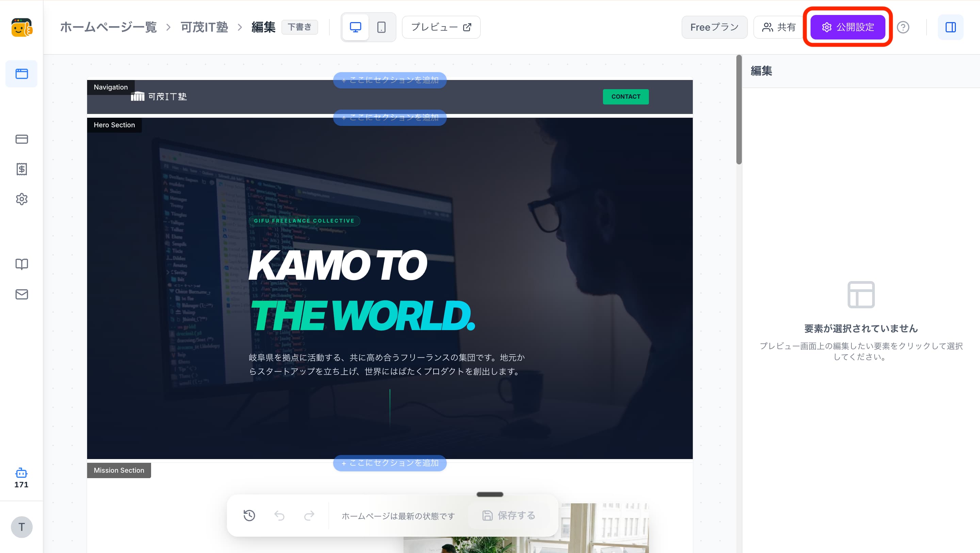Click the robot credits icon showing 171
The width and height of the screenshot is (980, 553).
tap(21, 478)
